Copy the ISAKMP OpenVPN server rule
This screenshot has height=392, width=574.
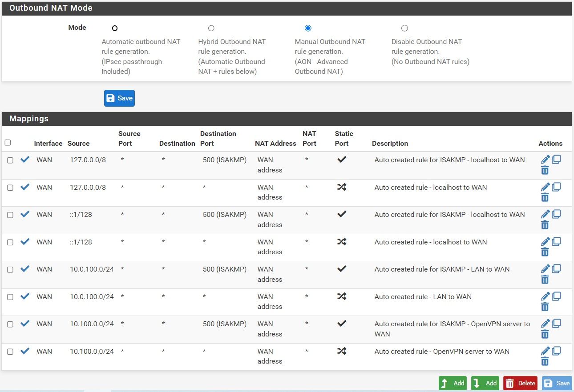pos(556,323)
